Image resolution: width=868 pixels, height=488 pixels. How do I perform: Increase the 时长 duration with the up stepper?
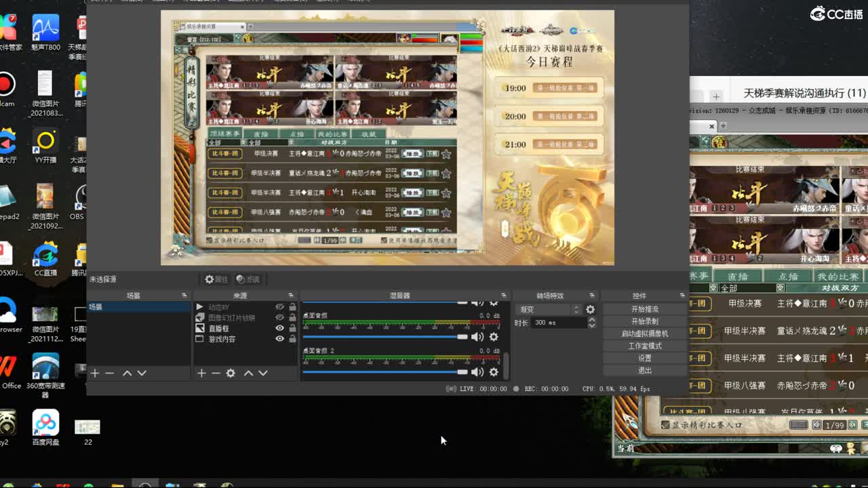591,320
